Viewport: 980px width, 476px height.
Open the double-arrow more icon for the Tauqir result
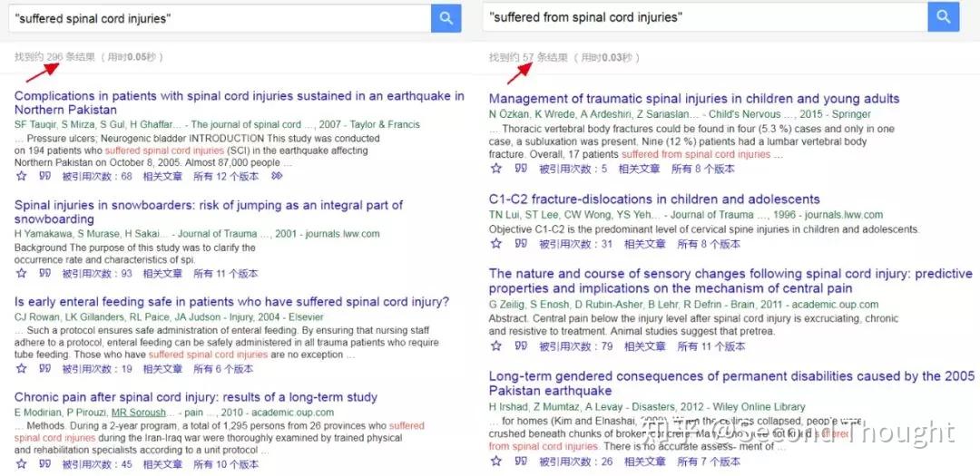coord(277,176)
